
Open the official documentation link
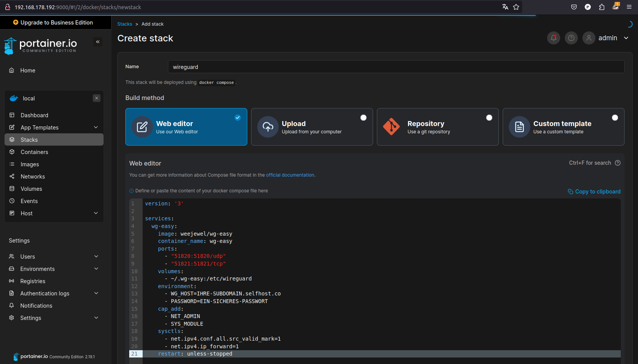[x=290, y=175]
